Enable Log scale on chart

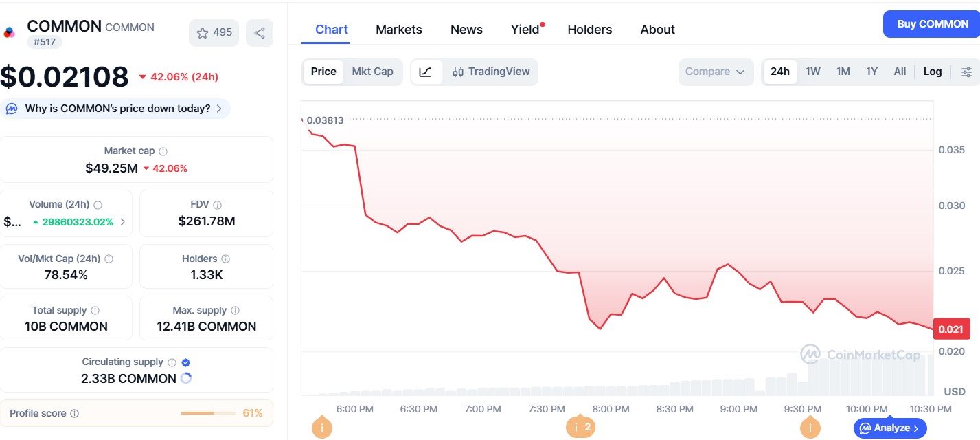point(933,71)
